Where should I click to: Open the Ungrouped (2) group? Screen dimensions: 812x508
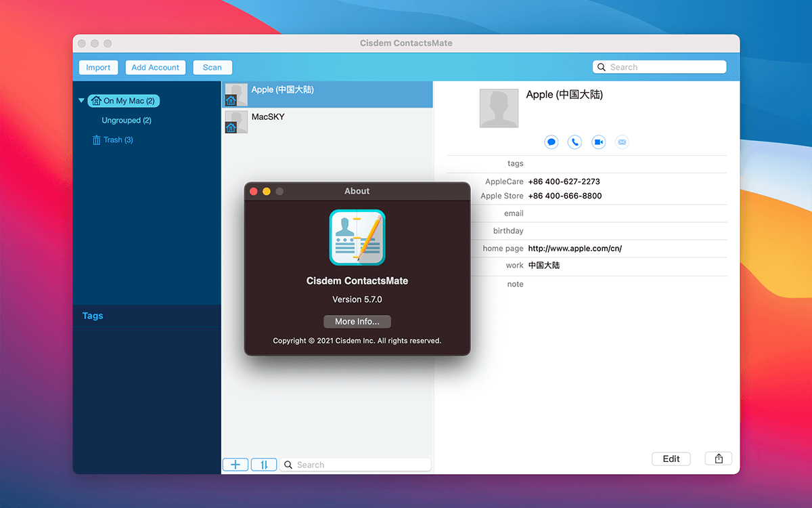(x=127, y=121)
